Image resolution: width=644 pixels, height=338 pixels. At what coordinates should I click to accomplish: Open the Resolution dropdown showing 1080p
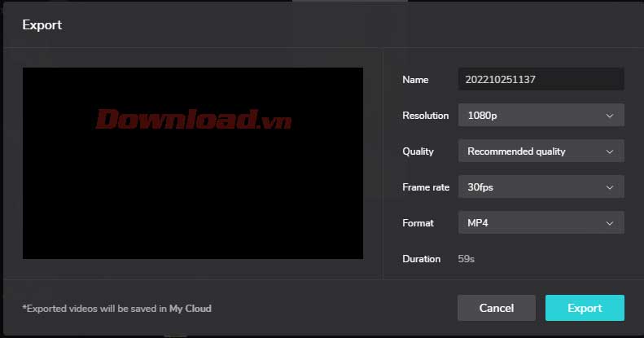[x=541, y=116]
